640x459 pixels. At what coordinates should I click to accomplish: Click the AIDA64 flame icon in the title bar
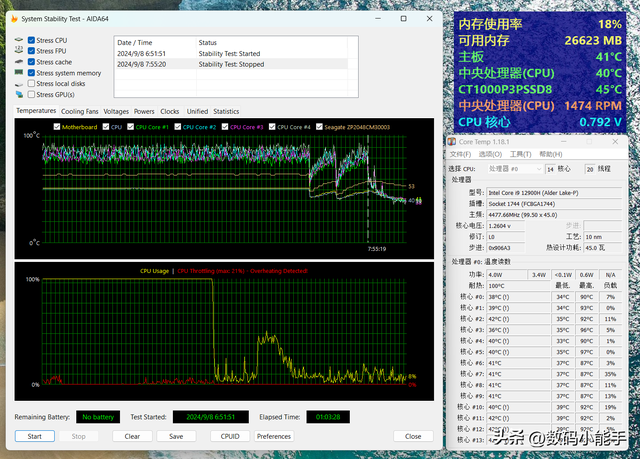14,19
